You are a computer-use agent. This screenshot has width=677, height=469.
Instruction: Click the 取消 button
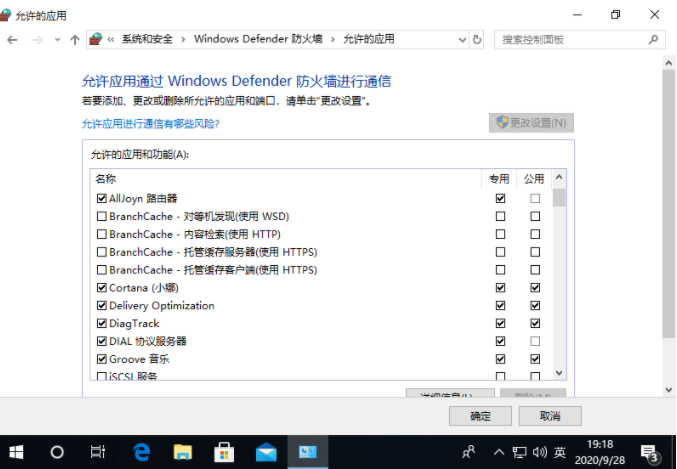pos(550,416)
